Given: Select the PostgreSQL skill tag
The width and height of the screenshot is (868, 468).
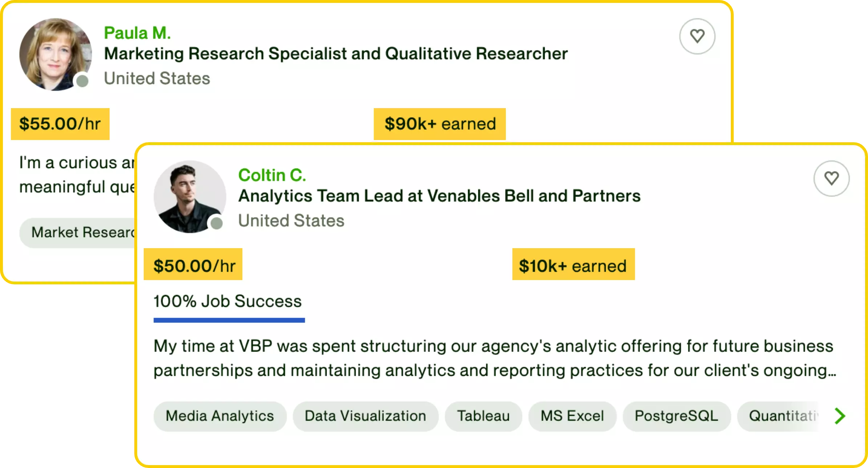Looking at the screenshot, I should tap(676, 416).
